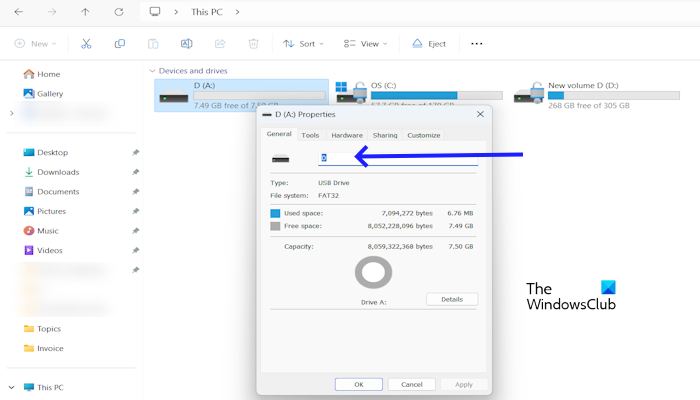Screen dimensions: 700x400
Task: Click New volume D storage usage bar
Action: point(614,96)
